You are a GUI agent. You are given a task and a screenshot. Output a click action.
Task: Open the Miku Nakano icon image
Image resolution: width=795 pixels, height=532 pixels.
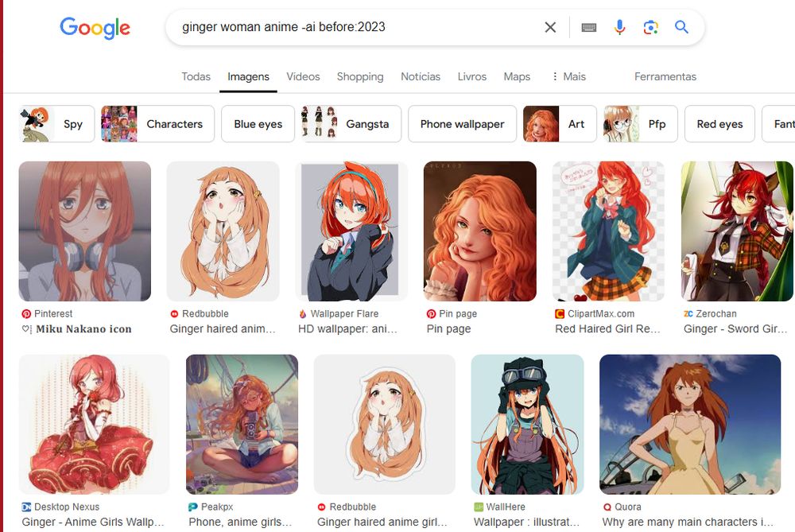(x=85, y=231)
